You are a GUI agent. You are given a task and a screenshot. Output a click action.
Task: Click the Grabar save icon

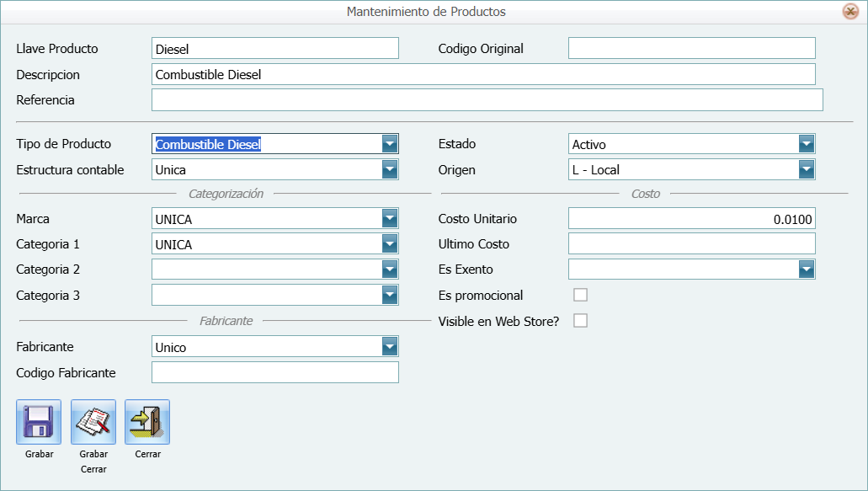coord(39,422)
